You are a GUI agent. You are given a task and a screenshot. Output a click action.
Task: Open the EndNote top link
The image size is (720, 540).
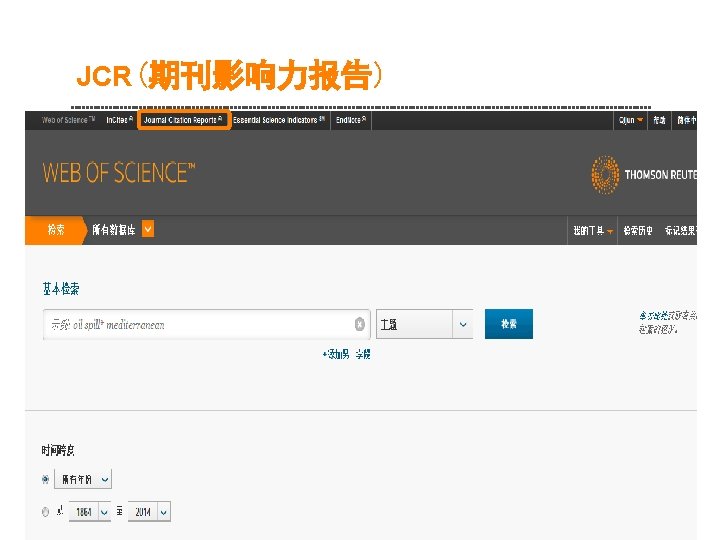coord(351,120)
